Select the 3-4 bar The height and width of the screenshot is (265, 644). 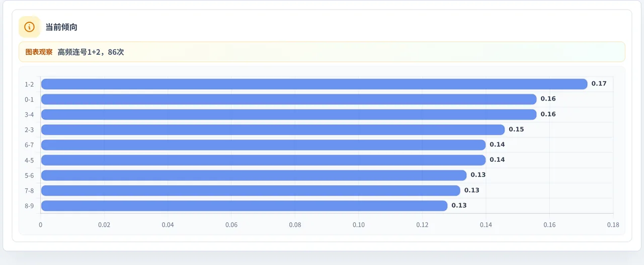click(x=289, y=114)
